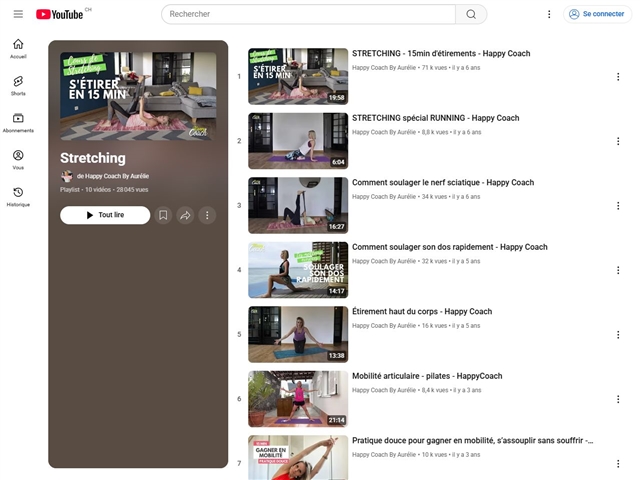Share the Stretching playlist
Viewport: 640px width, 480px height.
click(x=185, y=215)
